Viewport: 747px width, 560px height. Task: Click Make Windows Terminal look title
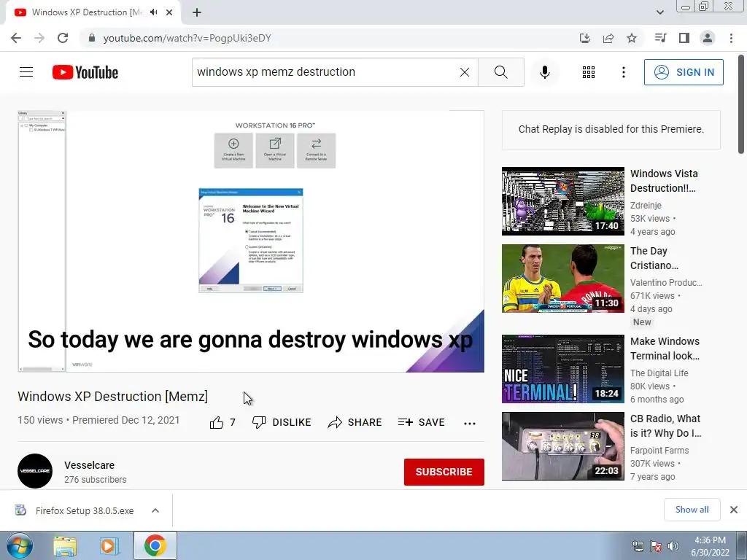click(665, 349)
